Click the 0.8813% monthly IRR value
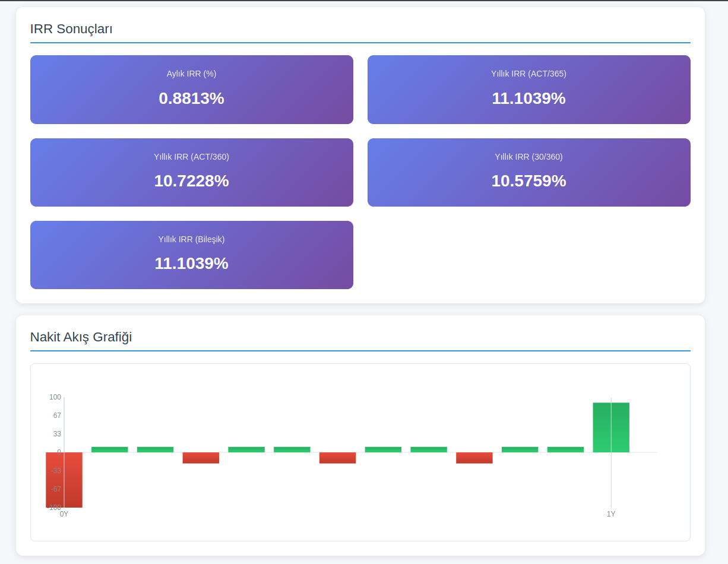728x564 pixels. tap(191, 99)
